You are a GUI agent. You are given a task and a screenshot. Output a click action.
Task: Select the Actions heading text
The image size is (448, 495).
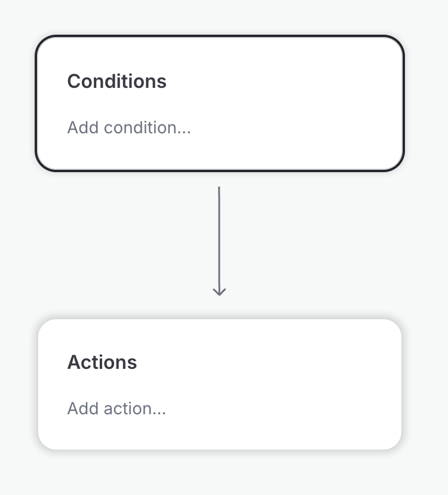[x=102, y=362]
